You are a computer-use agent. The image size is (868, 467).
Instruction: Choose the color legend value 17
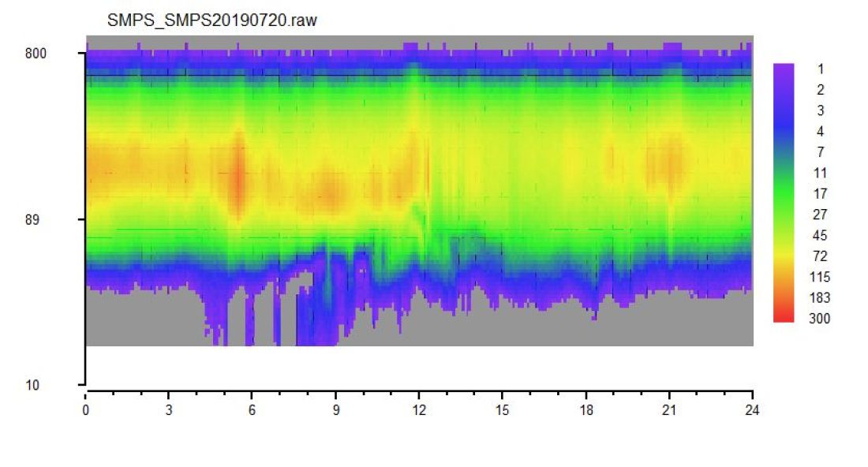[x=821, y=193]
